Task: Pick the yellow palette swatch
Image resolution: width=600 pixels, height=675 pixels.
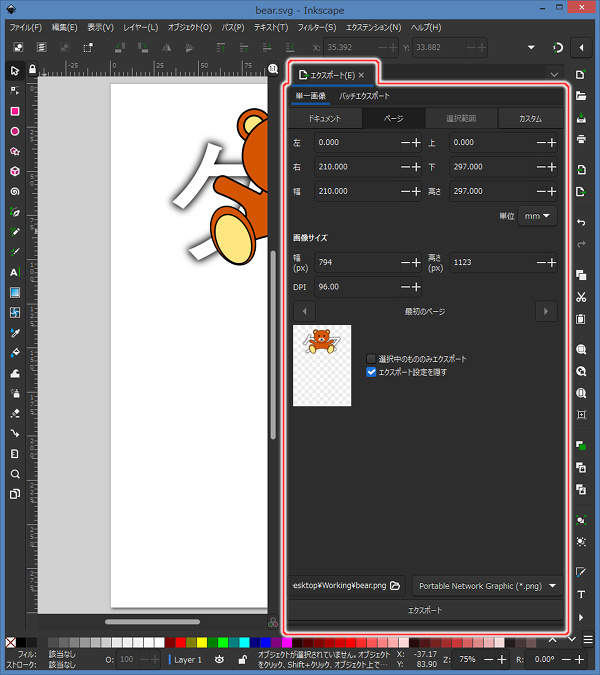Action: click(202, 643)
